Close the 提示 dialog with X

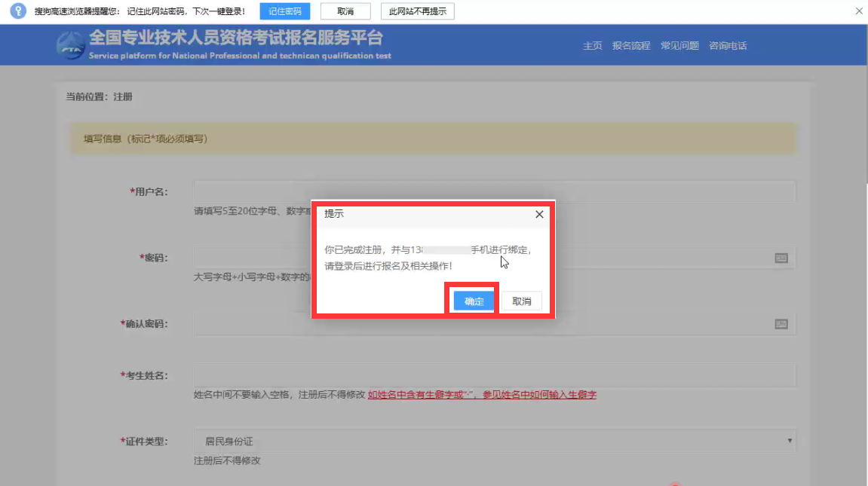[539, 215]
